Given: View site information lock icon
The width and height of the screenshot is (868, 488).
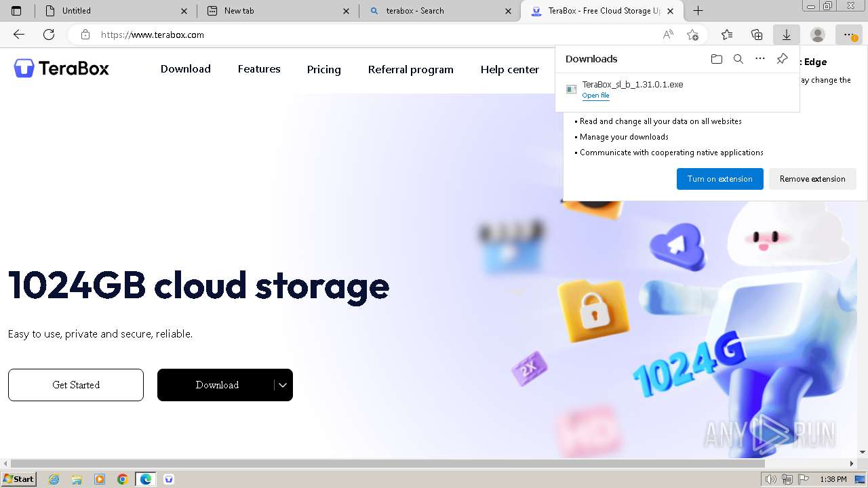Looking at the screenshot, I should pyautogui.click(x=85, y=35).
